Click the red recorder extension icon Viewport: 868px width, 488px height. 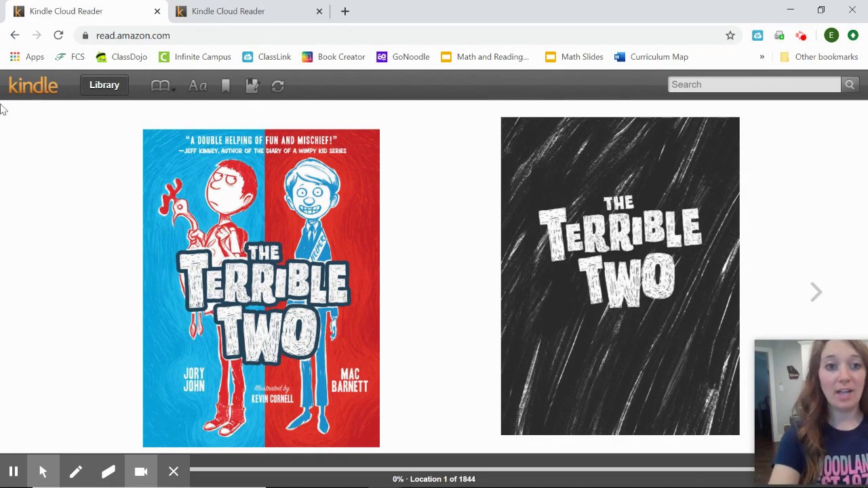click(801, 35)
